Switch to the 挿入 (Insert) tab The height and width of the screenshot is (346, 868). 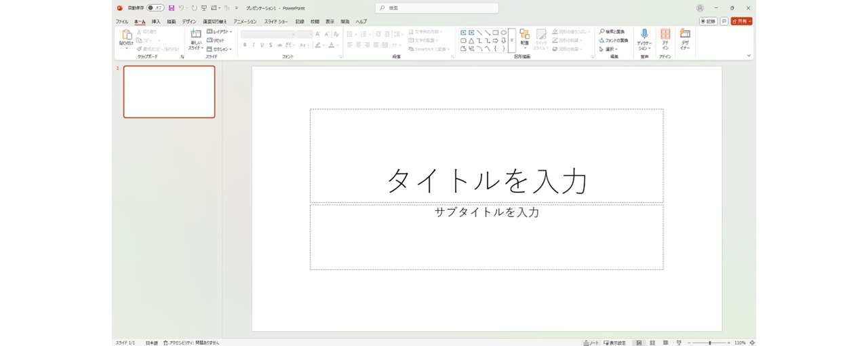coord(156,22)
